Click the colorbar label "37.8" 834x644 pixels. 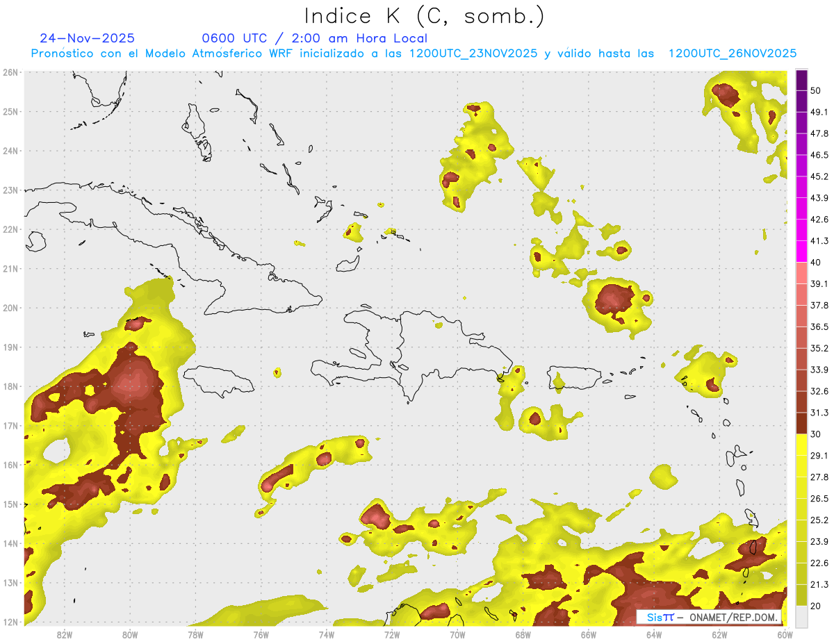coord(819,305)
